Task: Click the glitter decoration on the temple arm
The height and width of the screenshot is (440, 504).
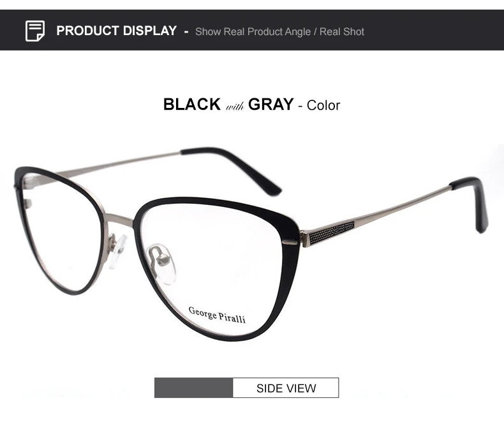Action: pyautogui.click(x=331, y=232)
